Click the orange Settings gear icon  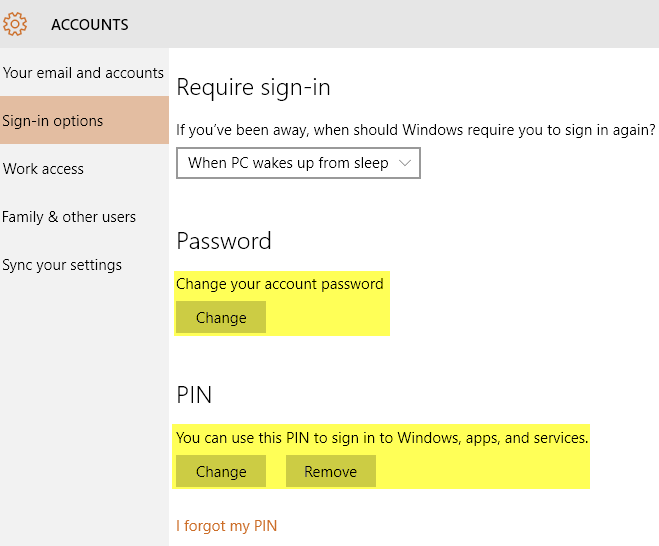pos(15,24)
